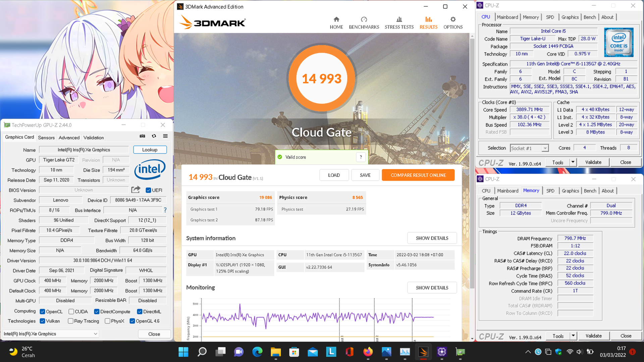Viewport: 644px width, 362px height.
Task: Switch to CPU-Z taskbar icon
Action: coord(442,352)
